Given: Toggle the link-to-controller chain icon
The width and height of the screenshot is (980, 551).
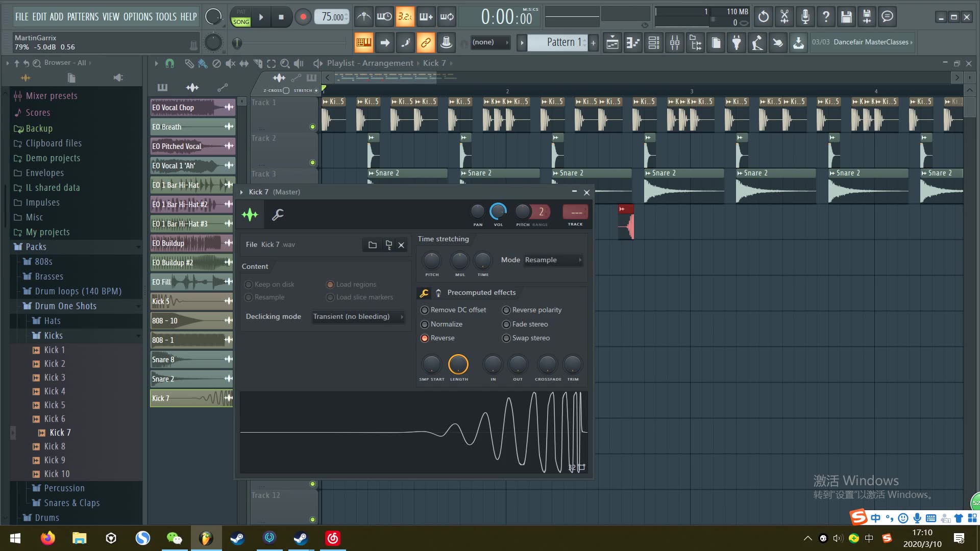Looking at the screenshot, I should point(425,43).
